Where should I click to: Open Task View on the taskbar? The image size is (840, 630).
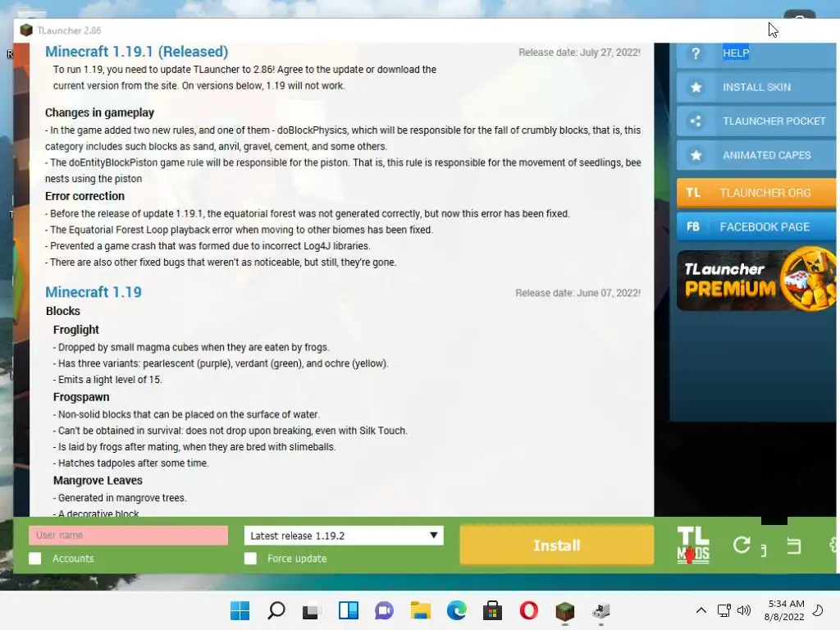click(x=311, y=611)
